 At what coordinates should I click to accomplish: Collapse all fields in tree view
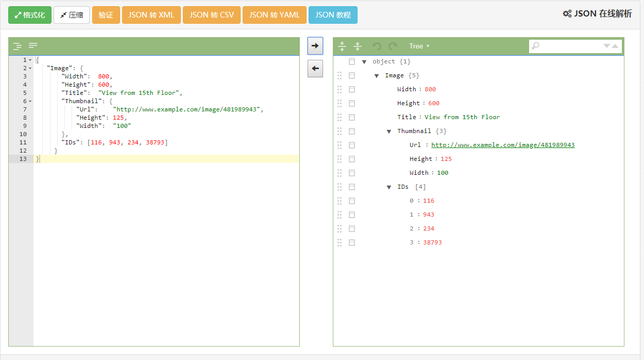click(358, 46)
